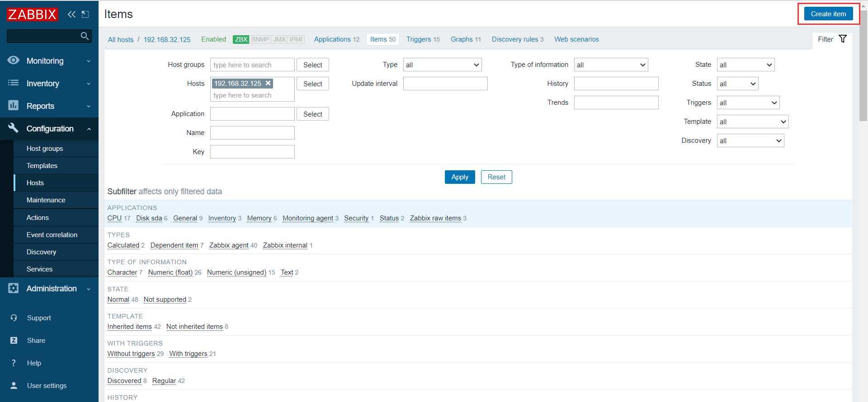Open Hosts in Configuration menu
Viewport: 868px width, 402px height.
click(x=56, y=182)
